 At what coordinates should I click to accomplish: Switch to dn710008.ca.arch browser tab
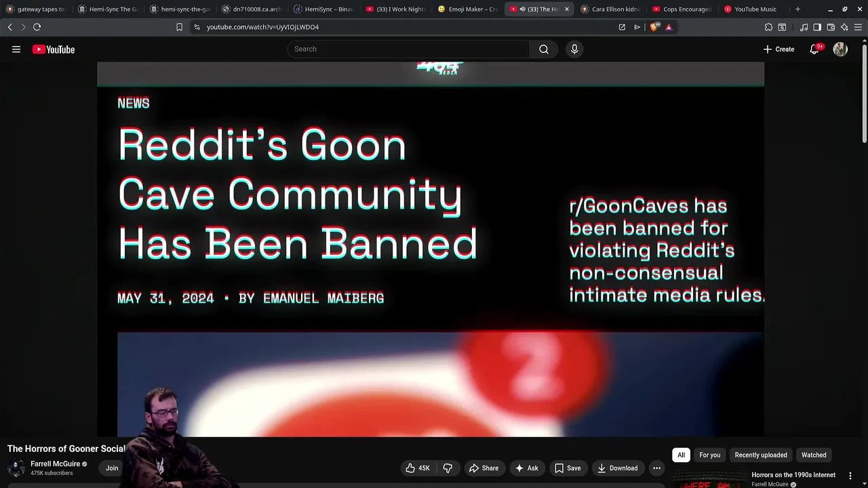252,9
